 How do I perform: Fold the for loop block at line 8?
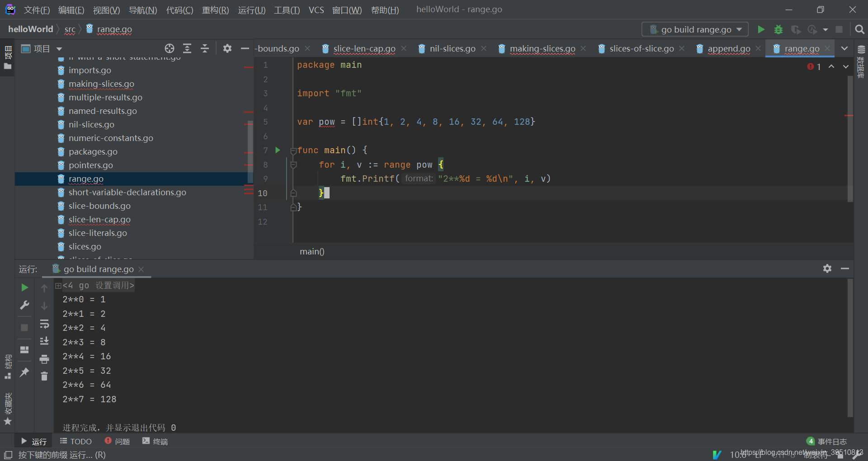pyautogui.click(x=293, y=165)
